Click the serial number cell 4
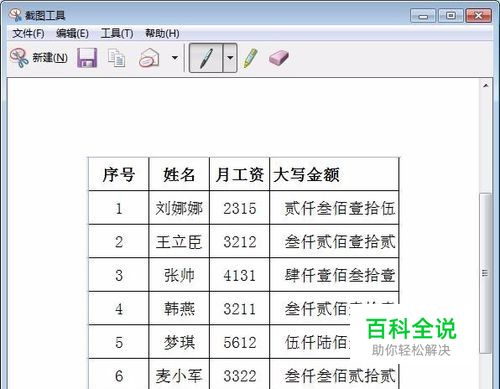 click(119, 309)
